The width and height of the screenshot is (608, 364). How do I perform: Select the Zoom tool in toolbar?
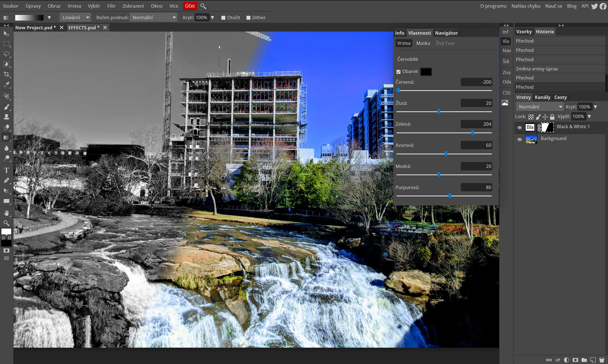pyautogui.click(x=6, y=223)
